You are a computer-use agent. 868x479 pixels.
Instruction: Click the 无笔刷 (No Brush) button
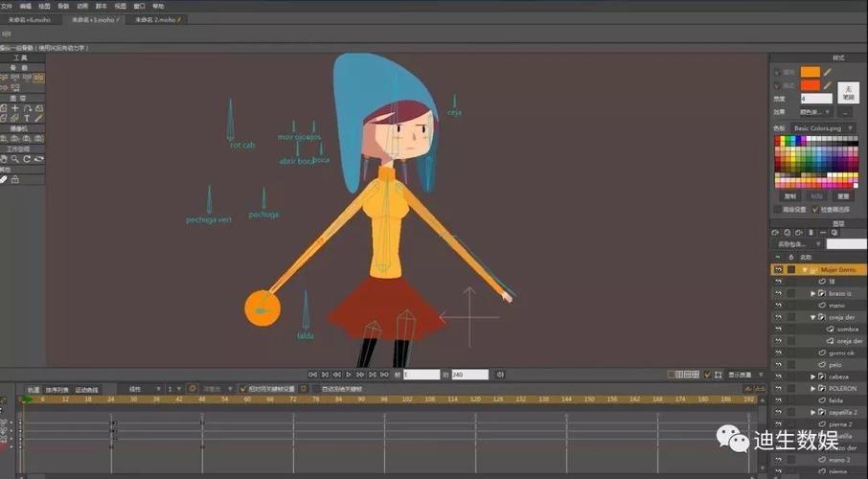(x=848, y=92)
